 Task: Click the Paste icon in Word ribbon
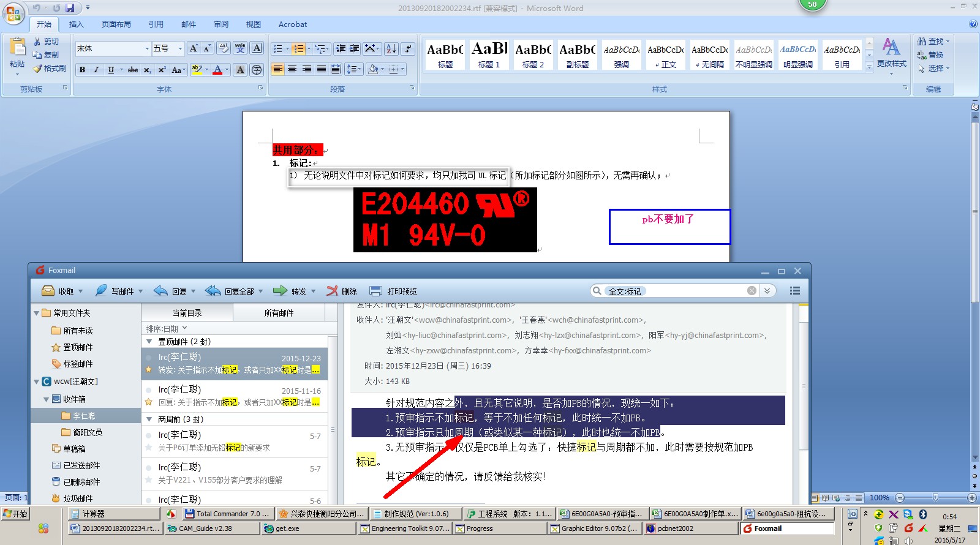click(x=17, y=47)
